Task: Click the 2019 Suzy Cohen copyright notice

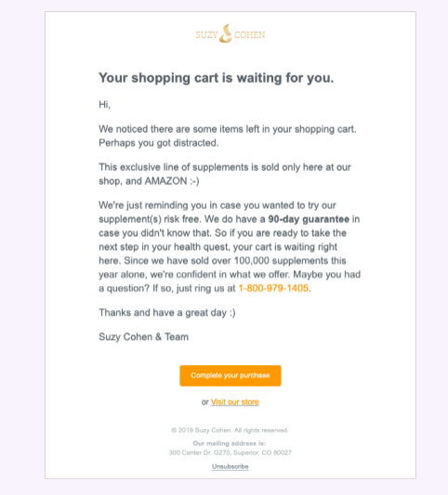Action: (230, 430)
